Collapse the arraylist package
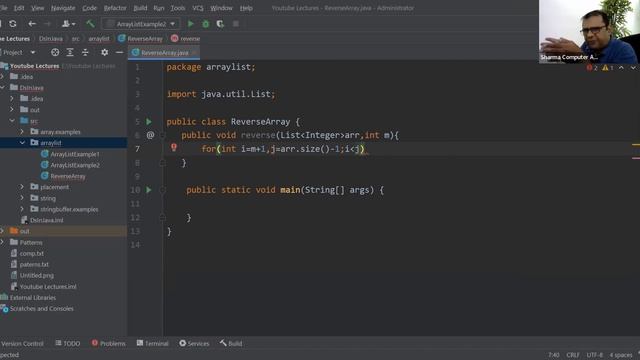 tap(22, 142)
